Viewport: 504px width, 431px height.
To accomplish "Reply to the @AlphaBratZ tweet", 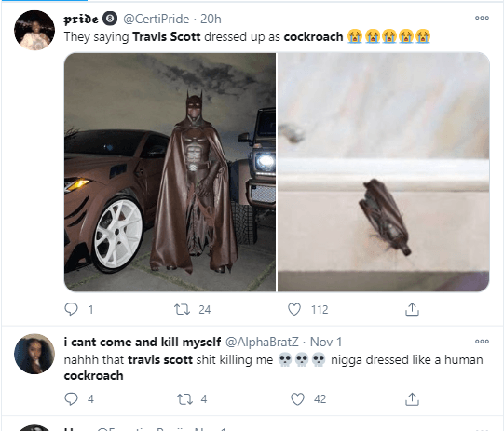I will (71, 398).
